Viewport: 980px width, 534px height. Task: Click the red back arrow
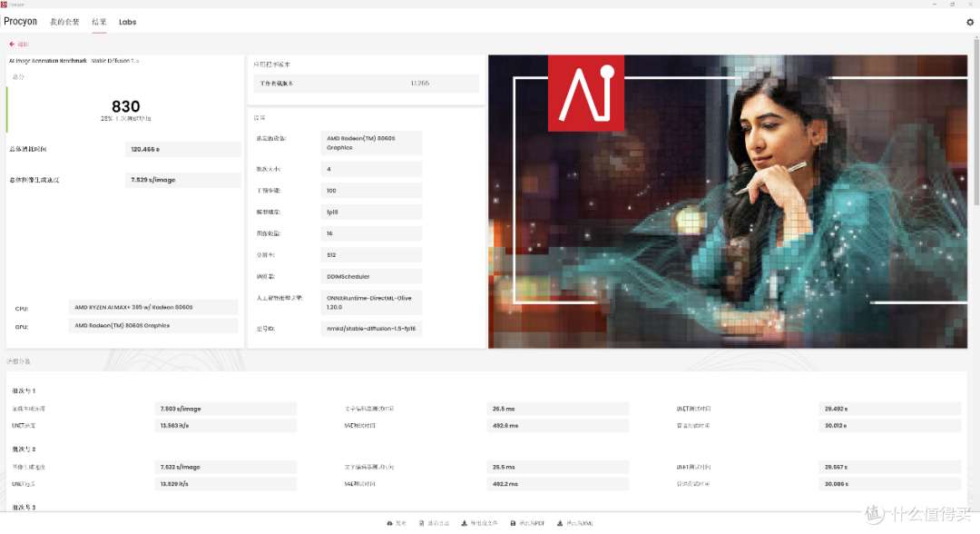tap(12, 44)
